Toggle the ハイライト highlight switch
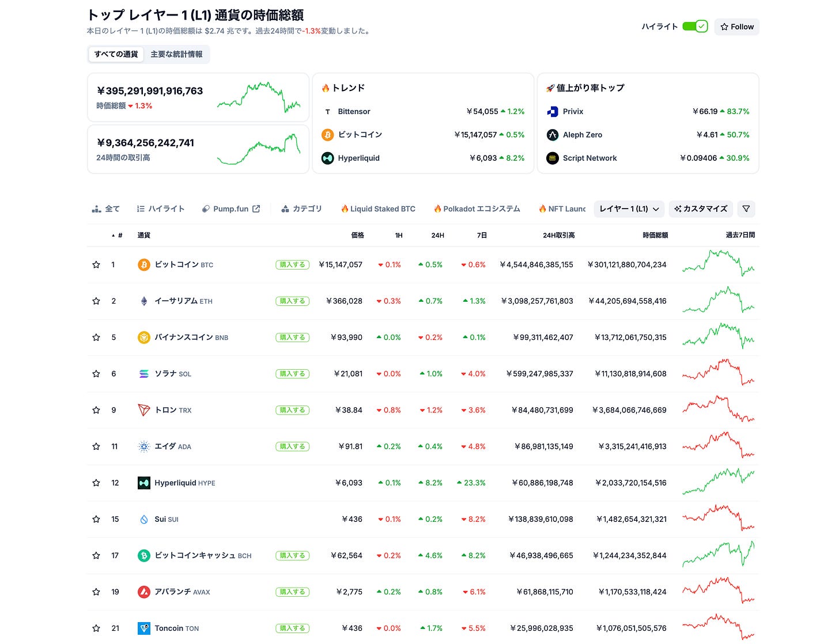Viewport: 839px width, 644px height. (695, 26)
